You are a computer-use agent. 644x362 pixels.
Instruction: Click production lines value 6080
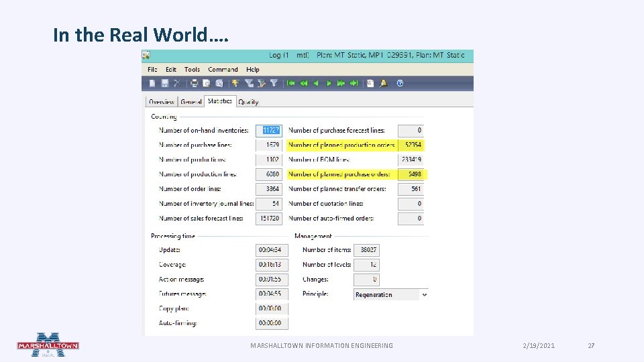pos(269,174)
